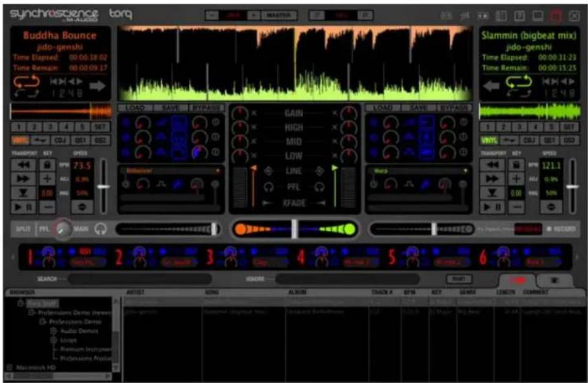Fast forward the left deck track
This screenshot has height=383, width=588.
tap(23, 179)
